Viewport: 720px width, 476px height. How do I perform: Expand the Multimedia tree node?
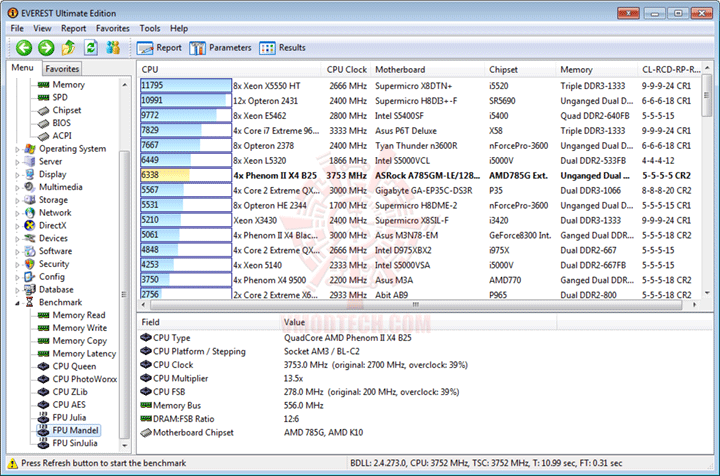point(17,188)
